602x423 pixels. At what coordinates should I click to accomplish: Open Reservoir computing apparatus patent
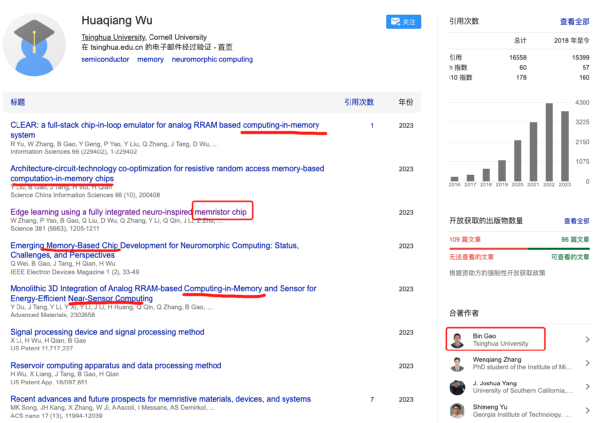(116, 365)
